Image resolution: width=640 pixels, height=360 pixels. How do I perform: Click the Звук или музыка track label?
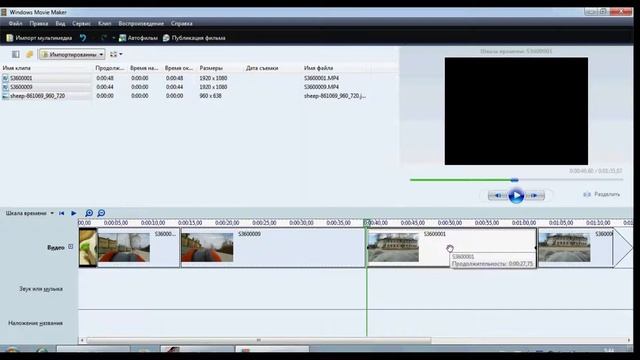[41, 289]
